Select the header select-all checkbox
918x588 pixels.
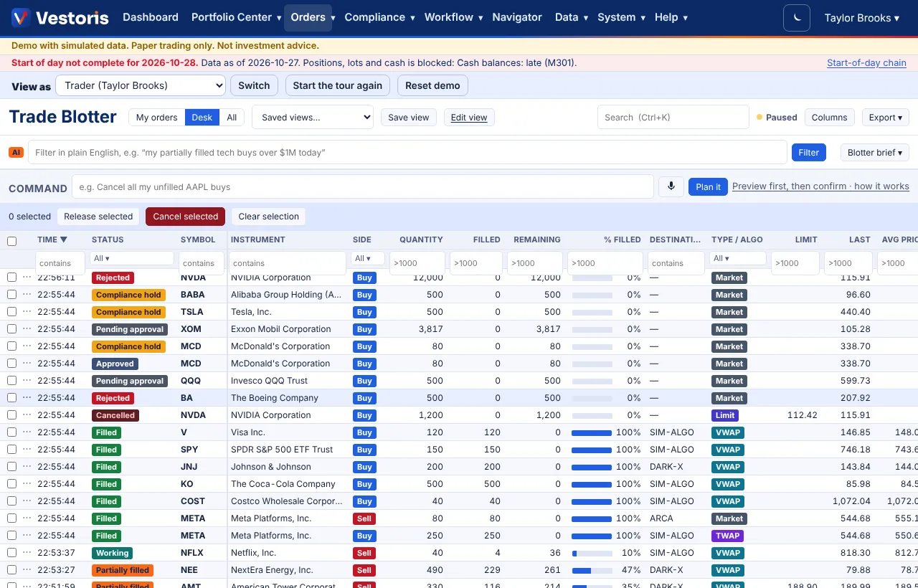[x=11, y=241]
